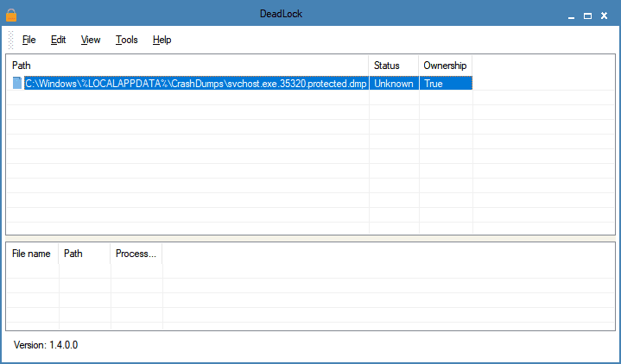Close the DeadLock window
This screenshot has width=621, height=364.
point(605,16)
